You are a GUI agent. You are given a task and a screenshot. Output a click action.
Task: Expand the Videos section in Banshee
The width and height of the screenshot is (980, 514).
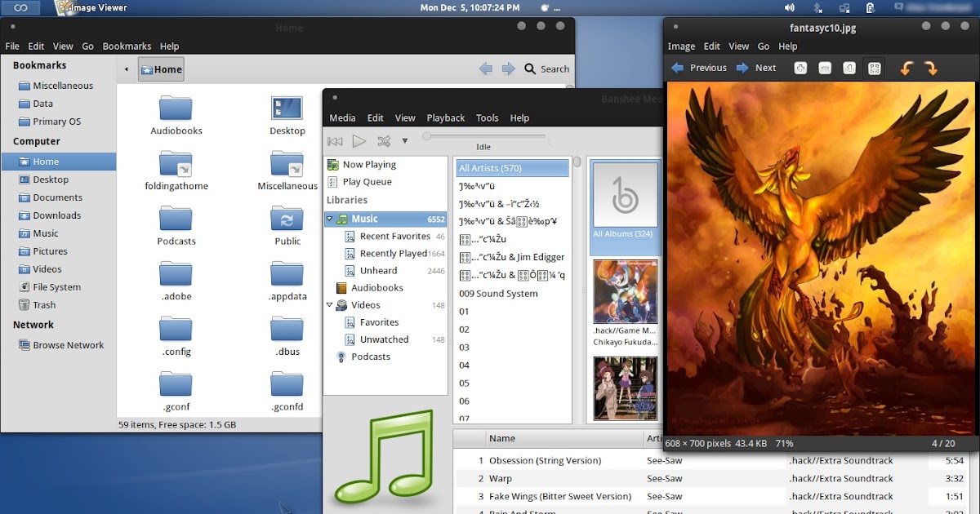point(330,304)
